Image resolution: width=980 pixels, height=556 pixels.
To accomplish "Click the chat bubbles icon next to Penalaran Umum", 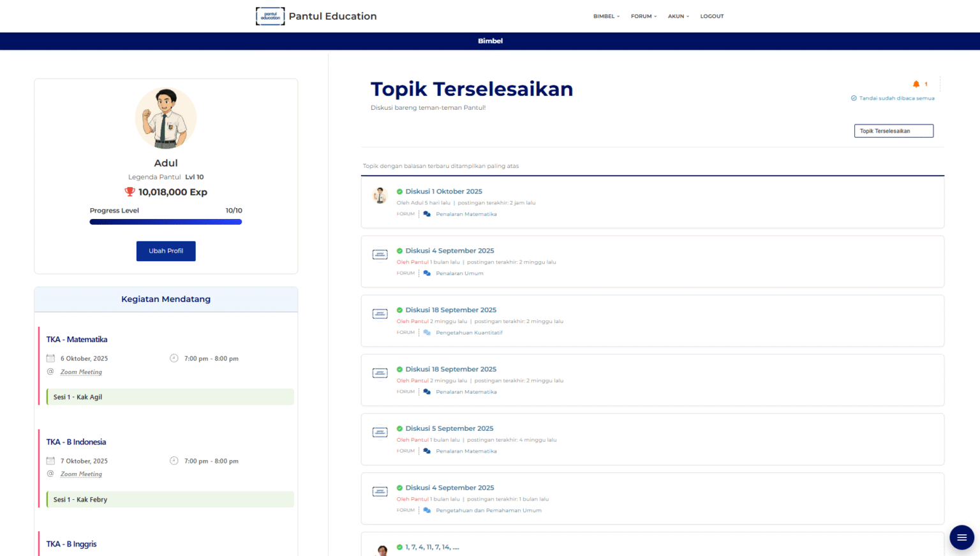I will point(427,273).
